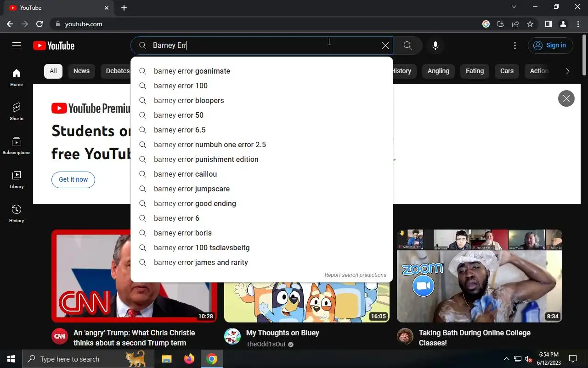
Task: Select the Eating category chip
Action: [475, 71]
